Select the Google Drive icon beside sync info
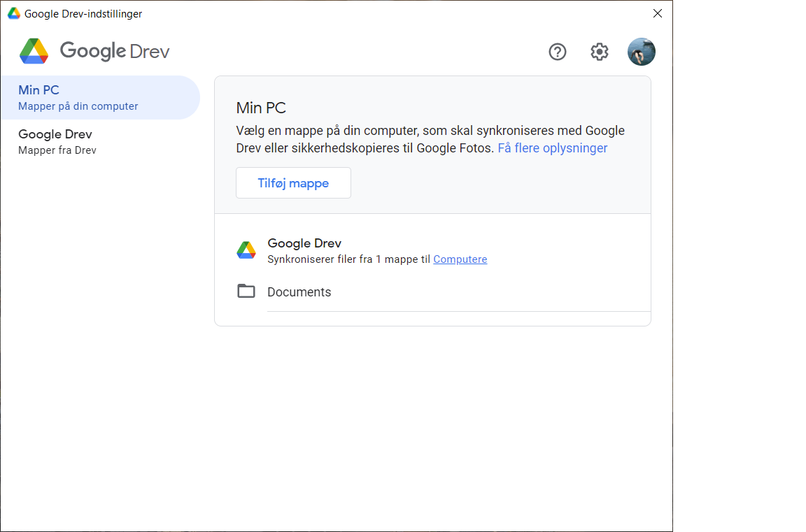 tap(246, 250)
